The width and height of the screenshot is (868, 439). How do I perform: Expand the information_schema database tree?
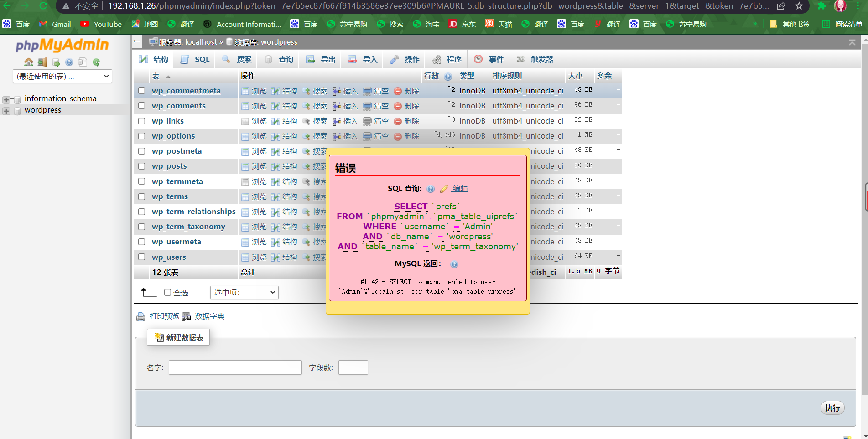(6, 99)
